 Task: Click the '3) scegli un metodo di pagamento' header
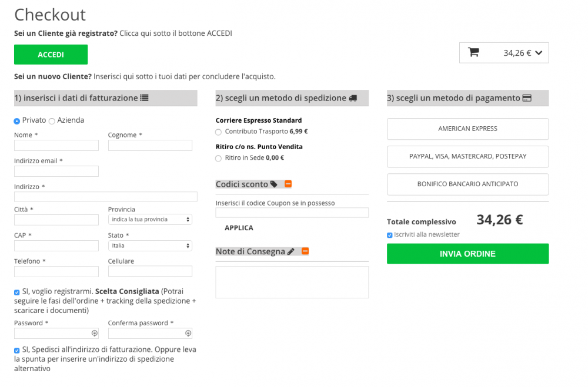(467, 98)
